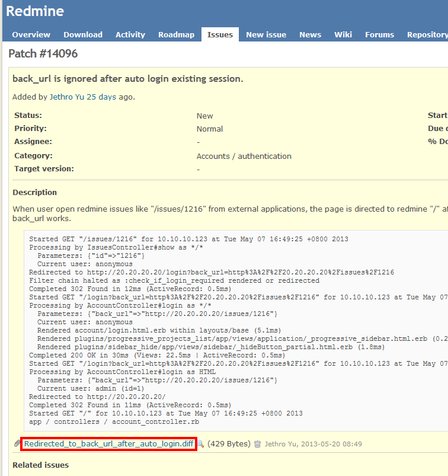Click the 'app / controllers / account_controller.rb' line

(x=114, y=421)
